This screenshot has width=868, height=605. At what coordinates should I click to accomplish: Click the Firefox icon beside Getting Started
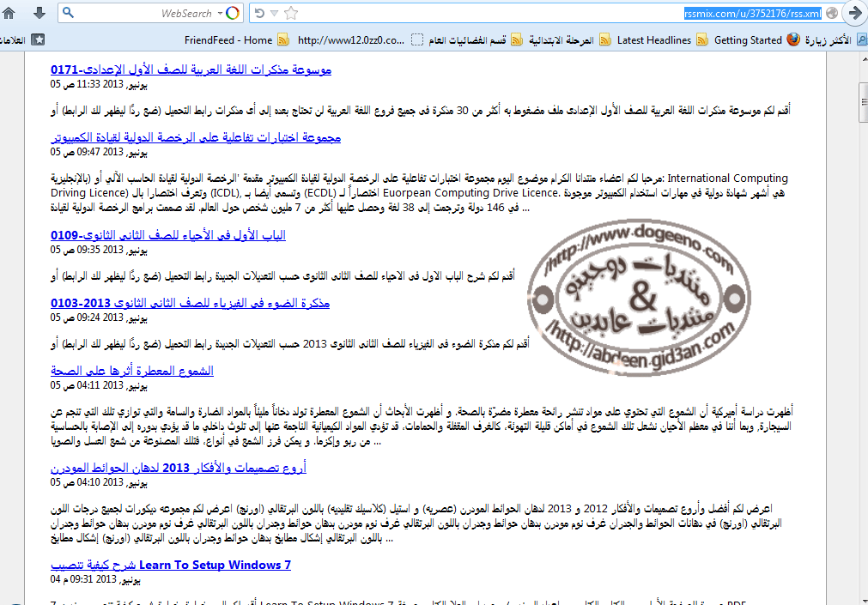pos(793,39)
